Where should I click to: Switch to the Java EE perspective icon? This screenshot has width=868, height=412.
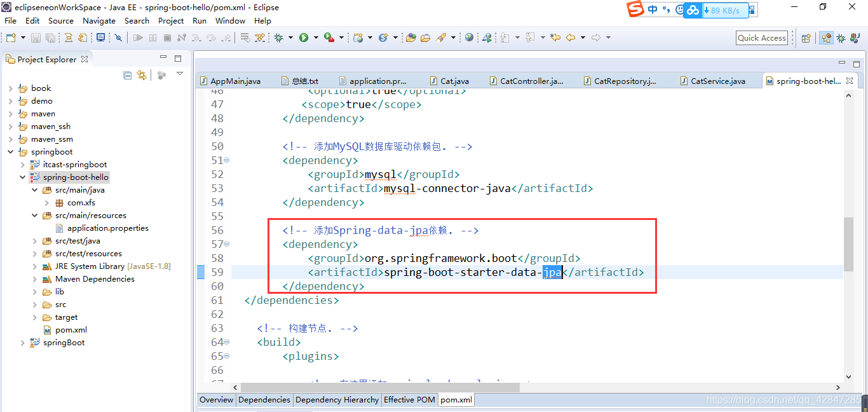(826, 38)
